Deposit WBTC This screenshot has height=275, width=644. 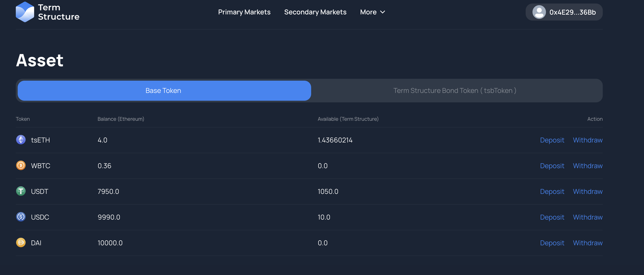[552, 166]
